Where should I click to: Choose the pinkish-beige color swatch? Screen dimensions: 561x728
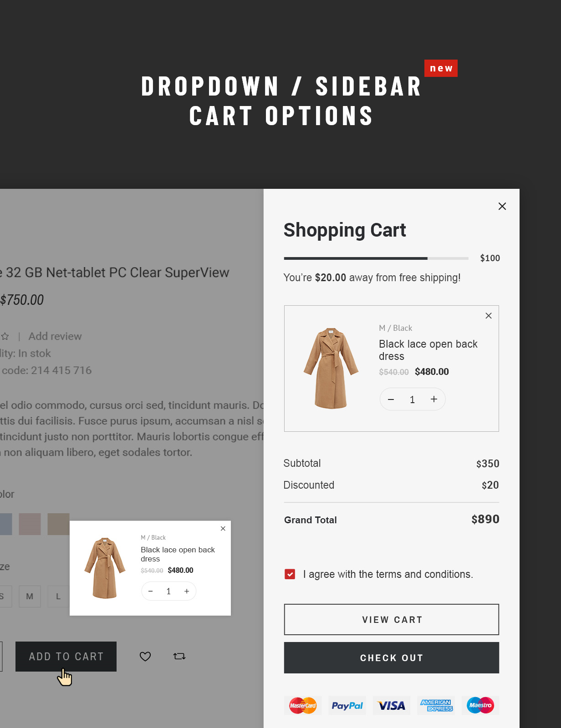[30, 524]
